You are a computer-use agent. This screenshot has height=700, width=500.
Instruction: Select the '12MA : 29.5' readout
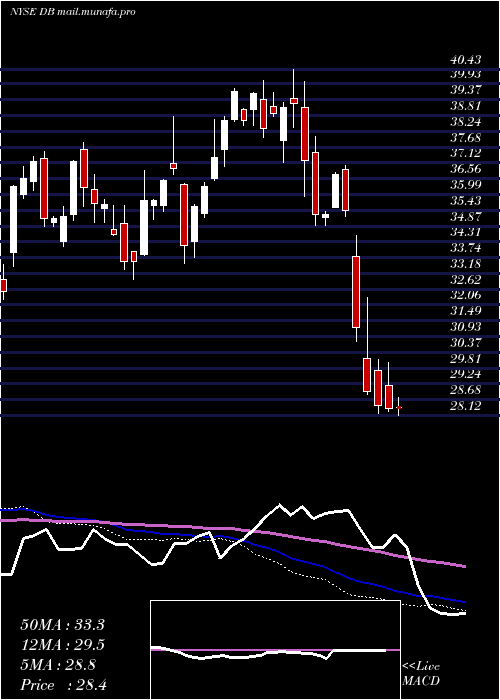pyautogui.click(x=62, y=645)
